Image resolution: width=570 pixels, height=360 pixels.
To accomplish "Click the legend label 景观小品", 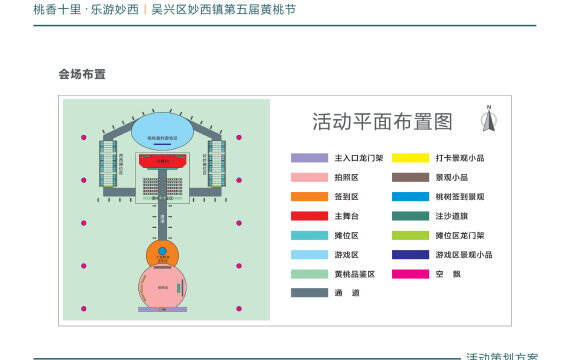I will pos(451,177).
